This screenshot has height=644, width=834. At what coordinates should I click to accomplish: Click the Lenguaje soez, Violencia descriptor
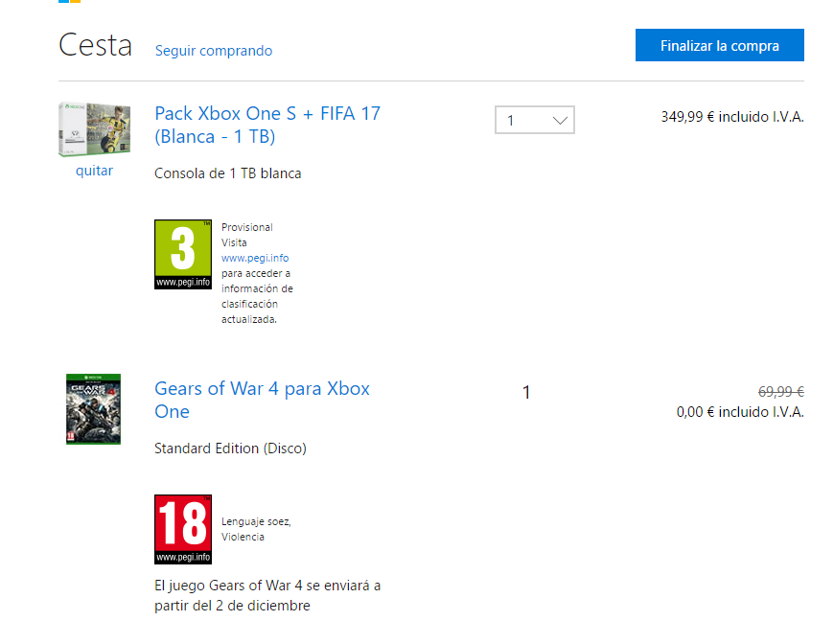point(256,529)
